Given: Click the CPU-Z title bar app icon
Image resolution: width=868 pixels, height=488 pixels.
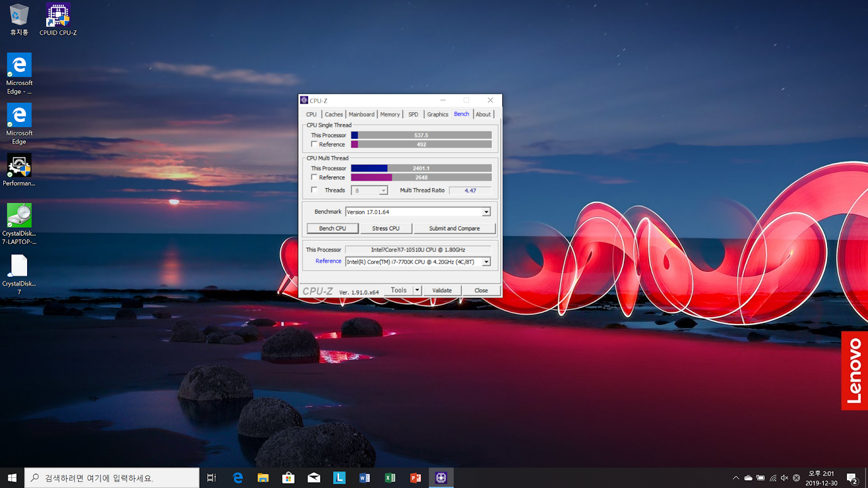Looking at the screenshot, I should 304,100.
